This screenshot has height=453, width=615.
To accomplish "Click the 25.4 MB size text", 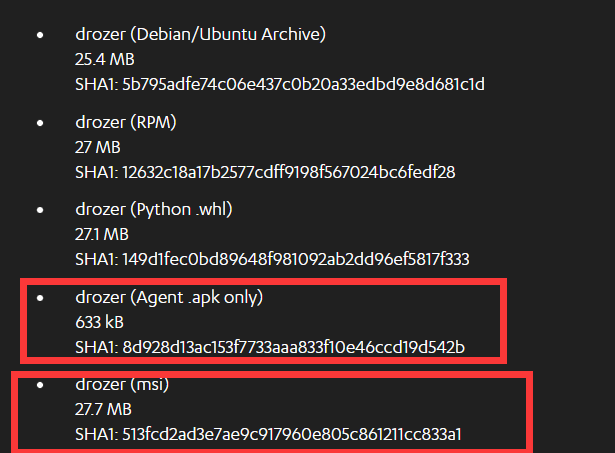I will (x=105, y=60).
